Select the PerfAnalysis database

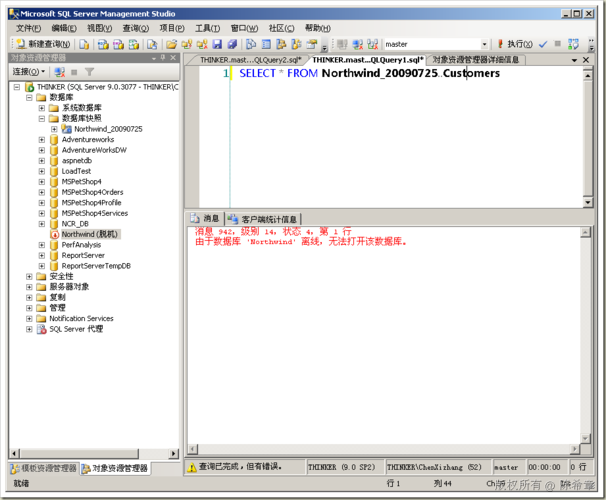click(81, 245)
